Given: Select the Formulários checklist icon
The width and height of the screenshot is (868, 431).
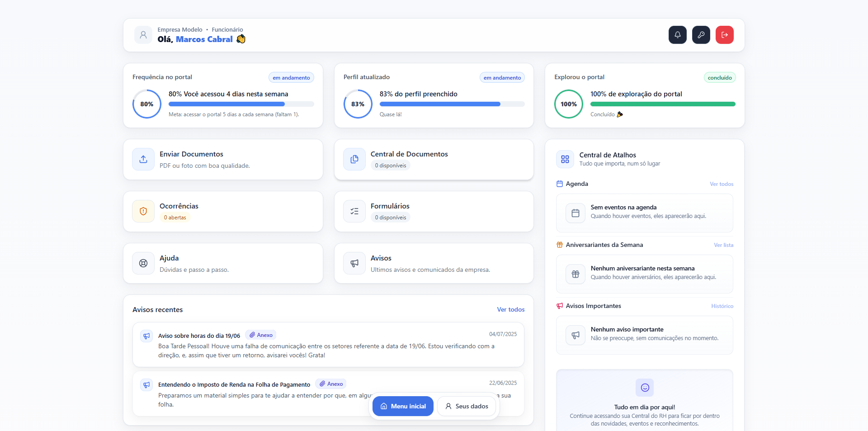Looking at the screenshot, I should click(354, 211).
